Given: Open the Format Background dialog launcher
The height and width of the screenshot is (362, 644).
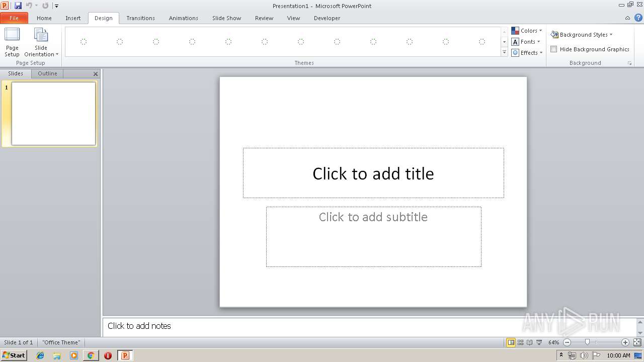Looking at the screenshot, I should 629,63.
